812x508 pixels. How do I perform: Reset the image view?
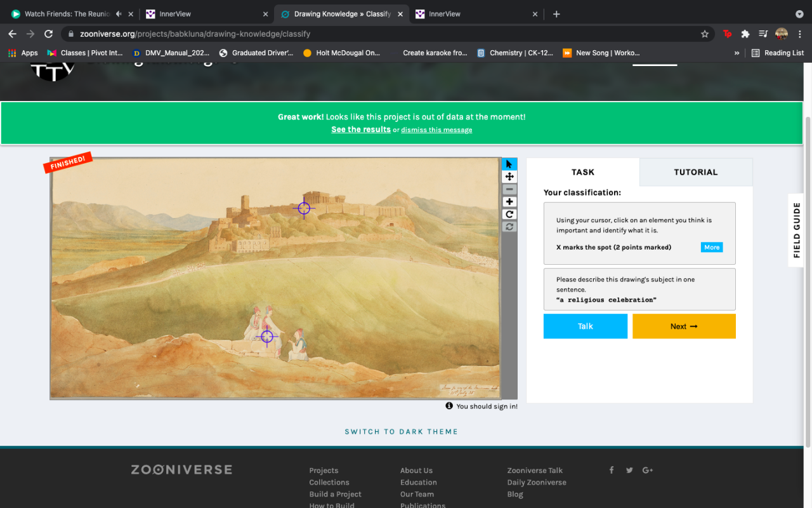(x=509, y=227)
